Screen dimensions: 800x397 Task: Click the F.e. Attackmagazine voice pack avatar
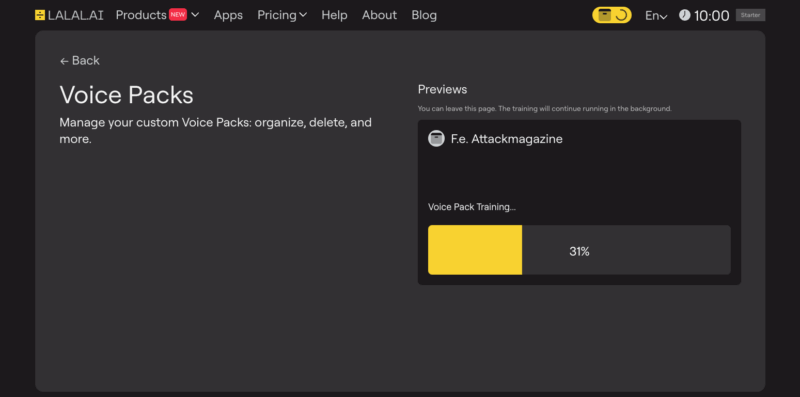pos(436,139)
